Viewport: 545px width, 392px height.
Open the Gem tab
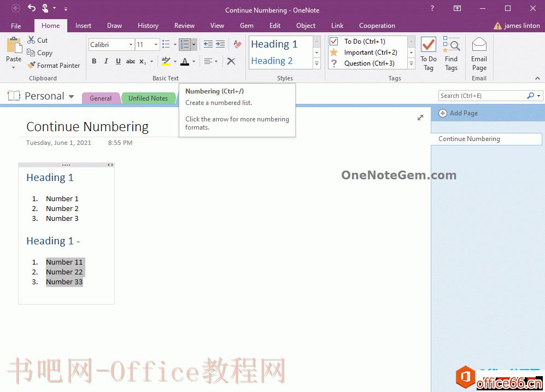[247, 25]
